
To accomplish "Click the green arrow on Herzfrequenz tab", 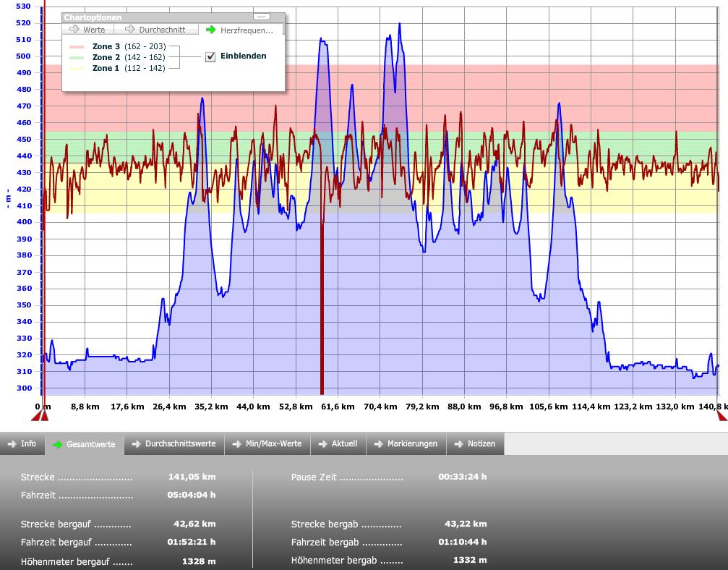I will coord(211,30).
